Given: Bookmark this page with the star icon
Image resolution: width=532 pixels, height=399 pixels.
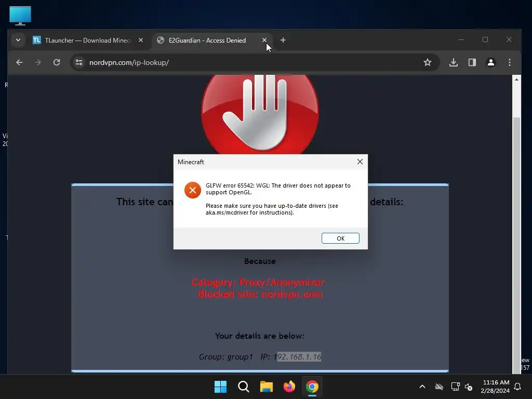Looking at the screenshot, I should coord(428,62).
